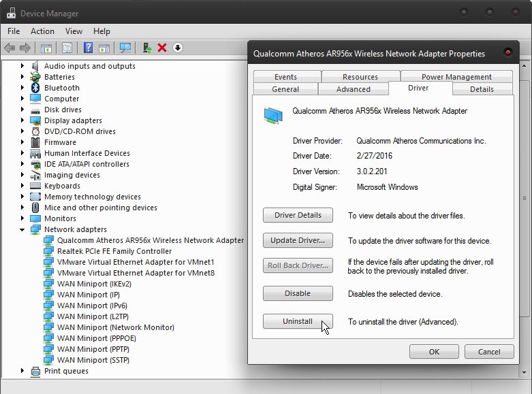Open the Help menu
Image resolution: width=532 pixels, height=394 pixels.
click(x=101, y=31)
